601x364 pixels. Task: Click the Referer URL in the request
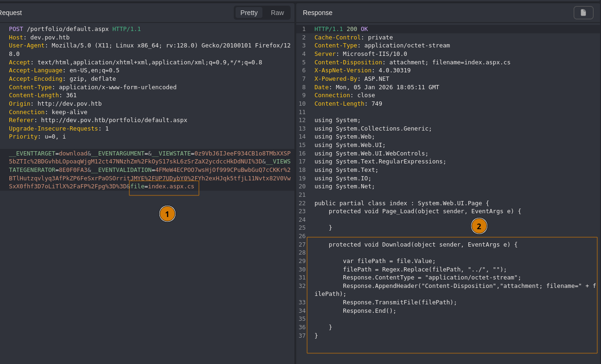(114, 120)
